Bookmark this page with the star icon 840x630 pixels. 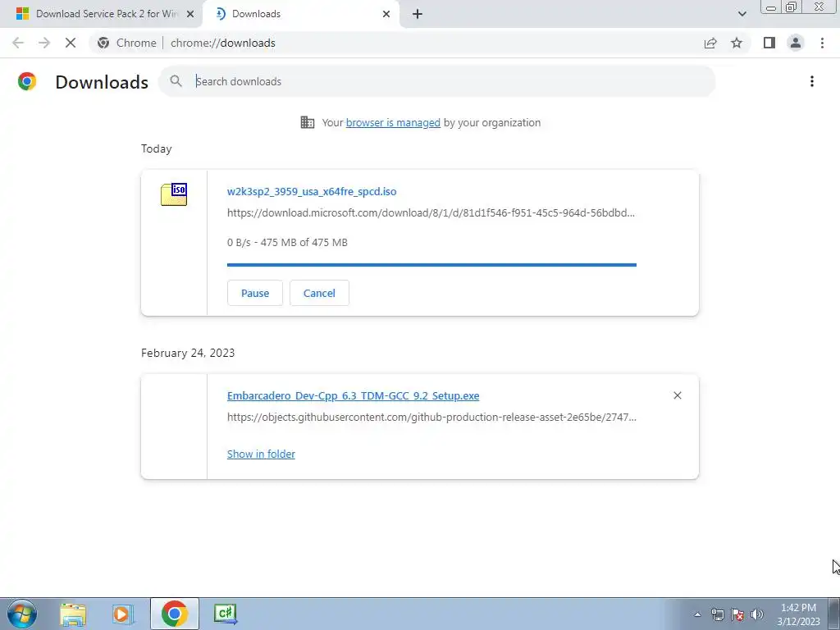pyautogui.click(x=737, y=43)
